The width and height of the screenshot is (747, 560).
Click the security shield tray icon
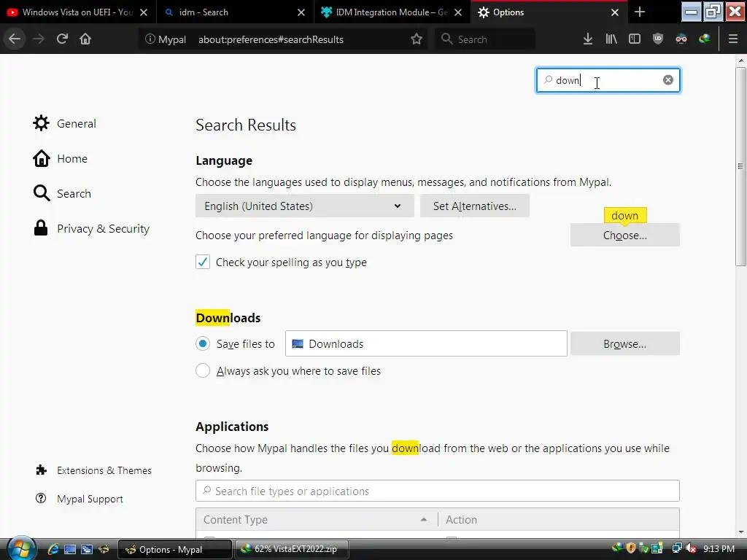[631, 548]
